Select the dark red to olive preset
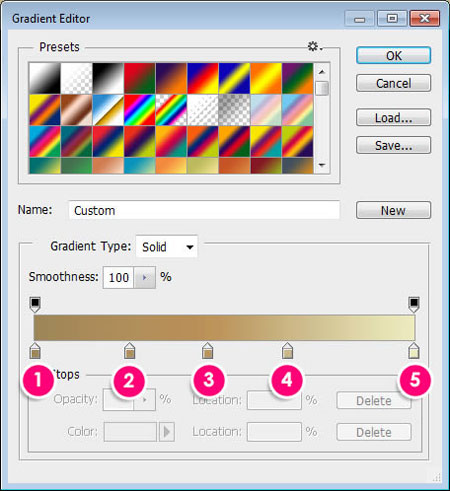450x491 pixels. (266, 166)
